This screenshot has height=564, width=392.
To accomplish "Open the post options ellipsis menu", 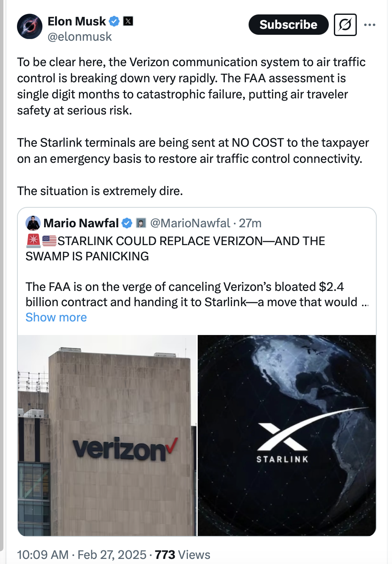I will tap(370, 25).
